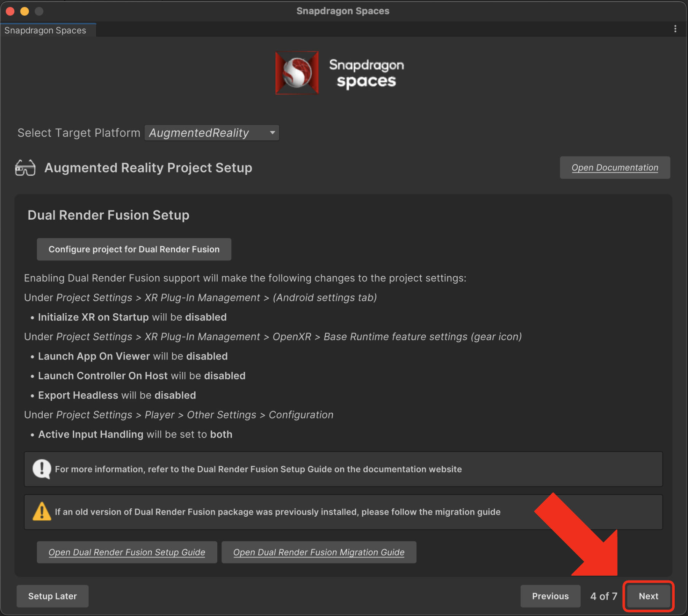Click the AR glasses icon
688x616 pixels.
(25, 168)
